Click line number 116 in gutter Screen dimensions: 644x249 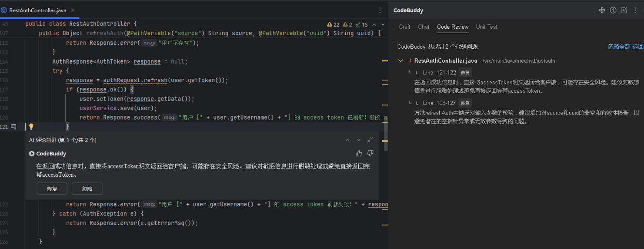point(4,81)
